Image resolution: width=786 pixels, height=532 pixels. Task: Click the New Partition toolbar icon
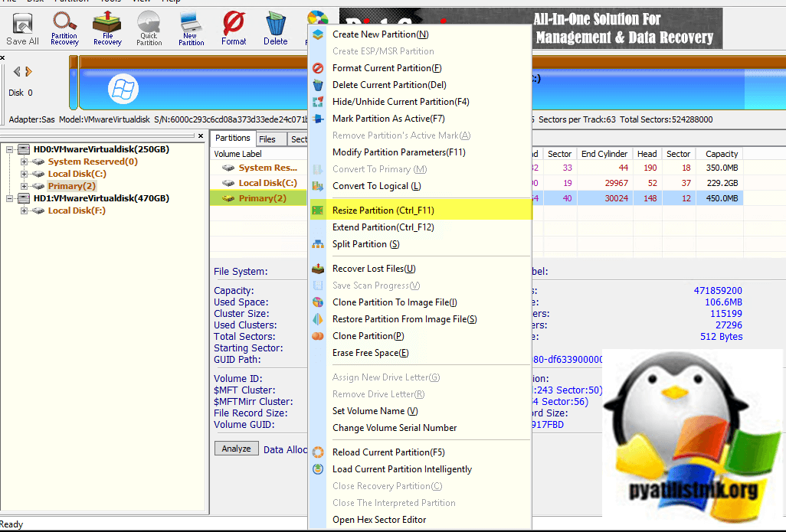191,29
